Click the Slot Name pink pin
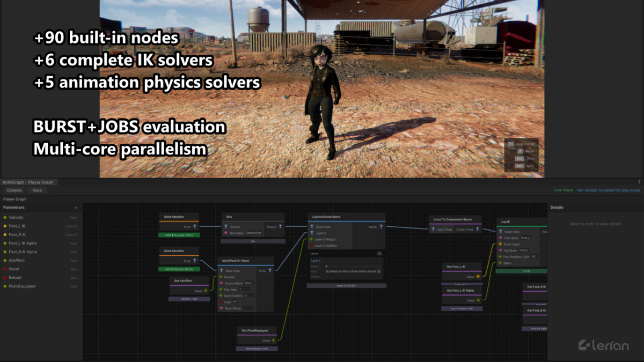Image resolution: width=644 pixels, height=362 pixels. click(x=226, y=233)
